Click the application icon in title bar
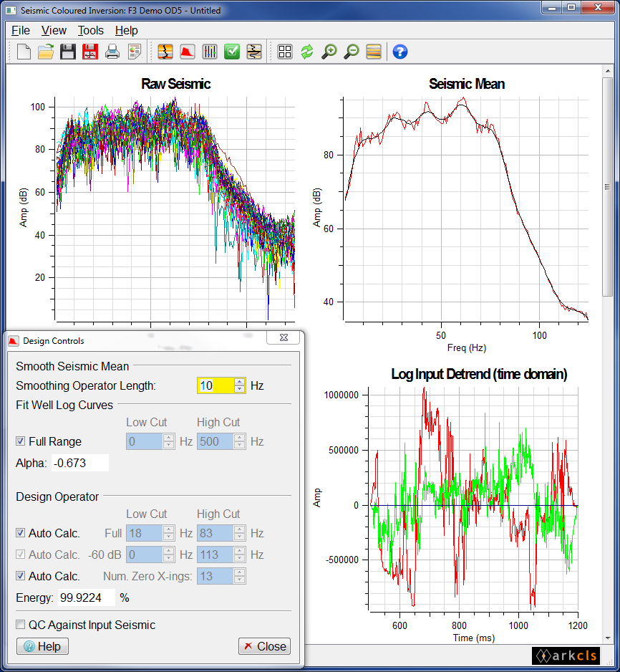The width and height of the screenshot is (620, 672). pyautogui.click(x=11, y=10)
